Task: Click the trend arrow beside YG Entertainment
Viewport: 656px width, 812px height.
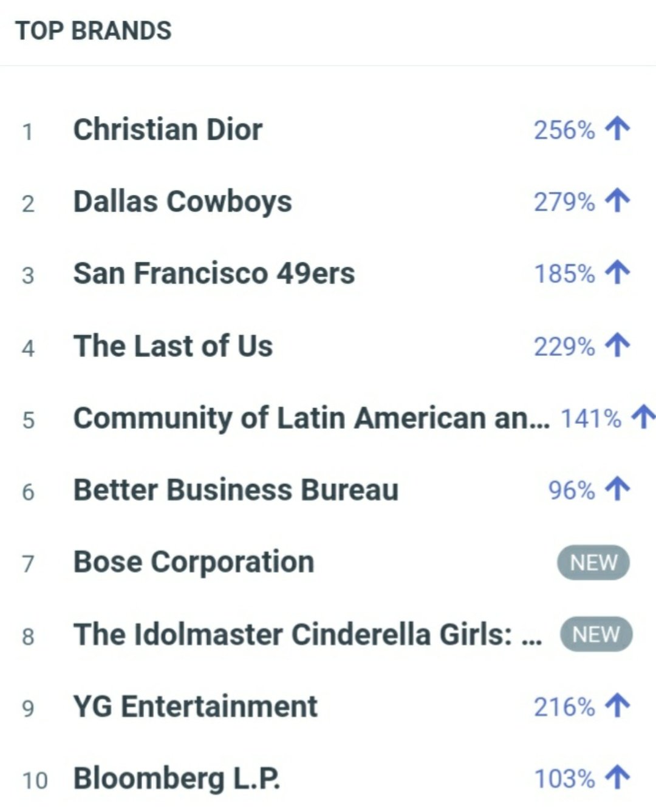Action: click(x=618, y=706)
